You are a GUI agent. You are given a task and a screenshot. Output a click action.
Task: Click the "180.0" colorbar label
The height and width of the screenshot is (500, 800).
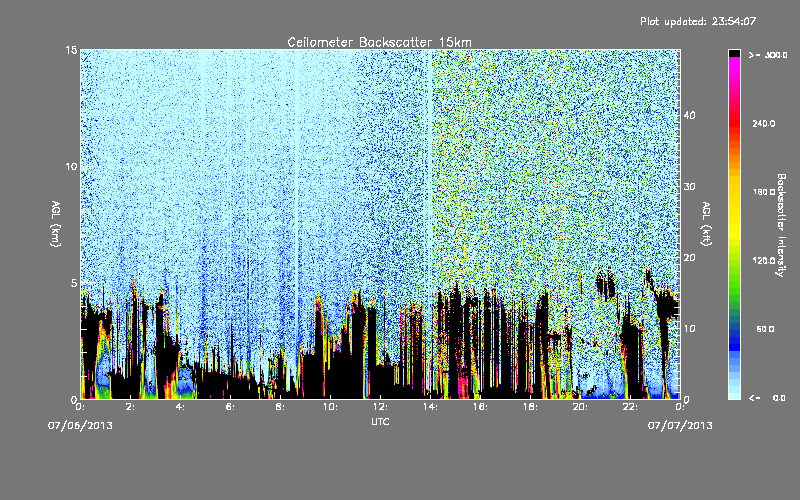[x=764, y=192]
